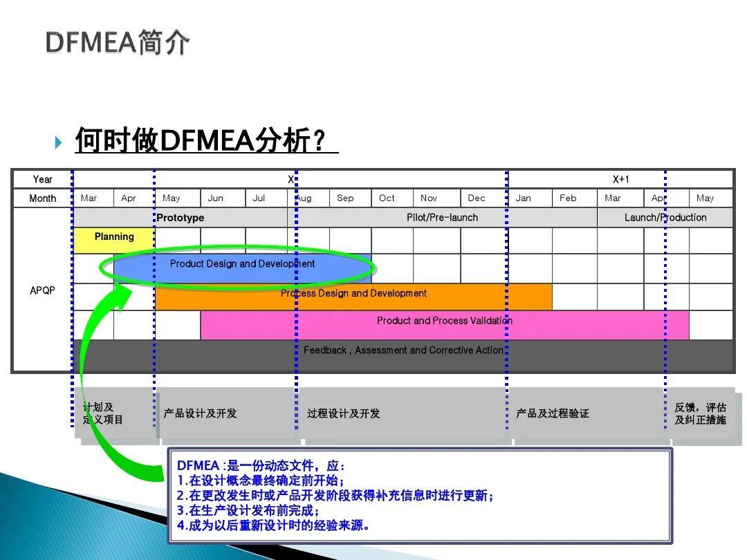
Task: Select the gray Feedback, Assessment and Corrective Action bar
Action: click(403, 350)
